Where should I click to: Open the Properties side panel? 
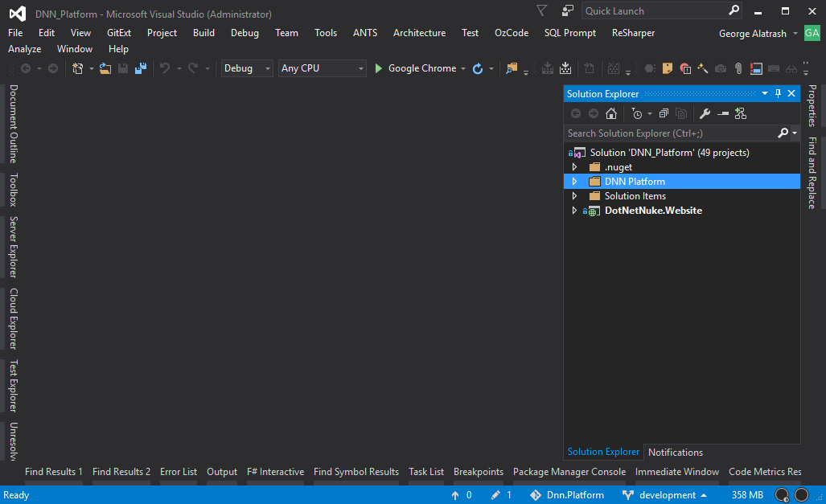pos(812,106)
